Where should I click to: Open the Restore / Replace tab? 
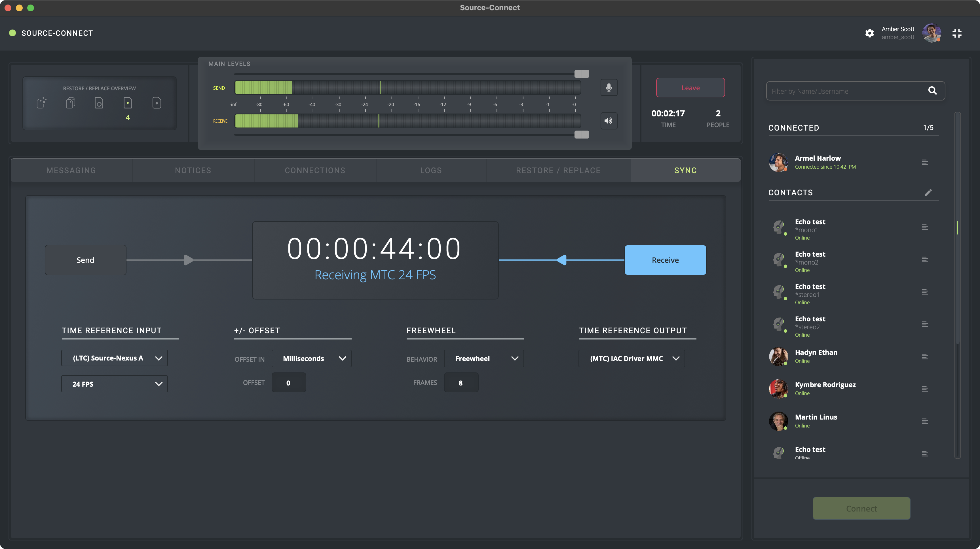(x=558, y=171)
